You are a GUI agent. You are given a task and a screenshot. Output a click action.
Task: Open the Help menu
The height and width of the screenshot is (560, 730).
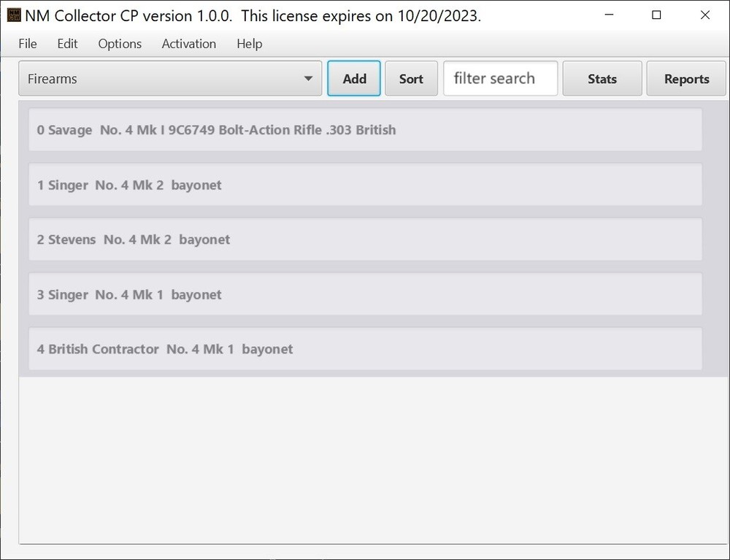249,44
